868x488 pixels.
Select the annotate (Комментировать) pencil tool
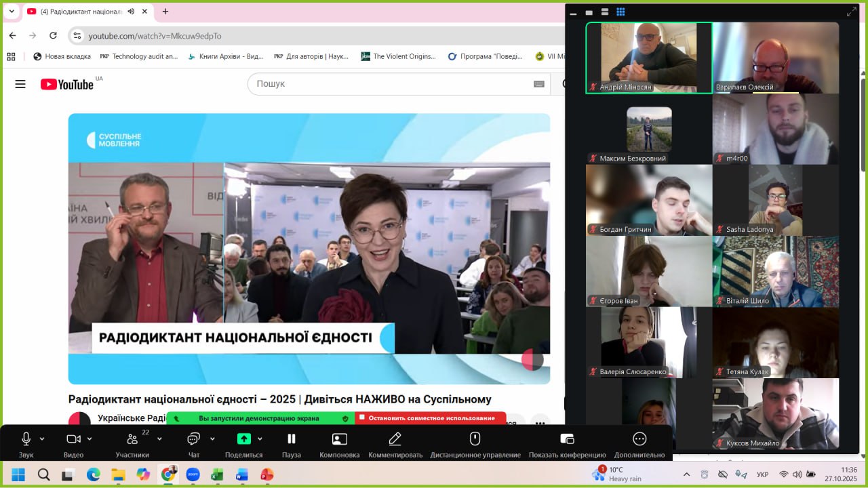pyautogui.click(x=395, y=439)
